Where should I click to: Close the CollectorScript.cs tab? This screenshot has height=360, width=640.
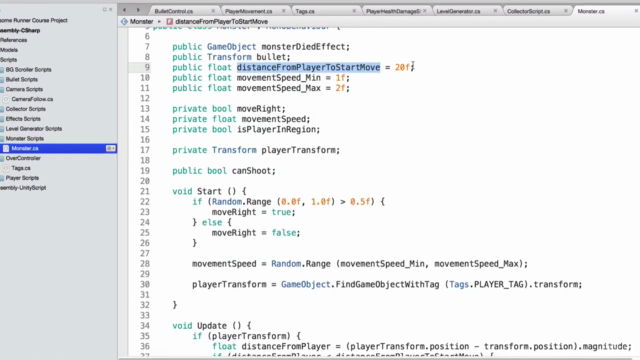click(x=566, y=11)
